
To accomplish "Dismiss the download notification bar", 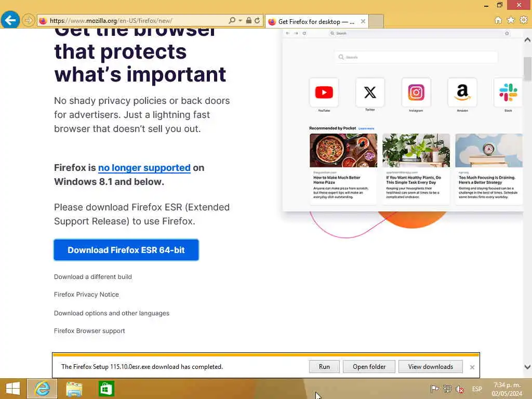I will point(472,367).
